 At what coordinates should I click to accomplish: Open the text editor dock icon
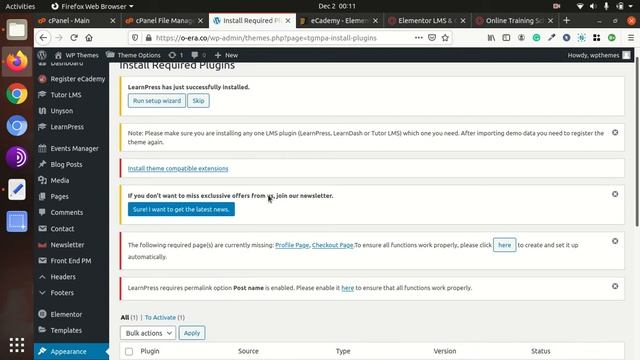click(17, 190)
